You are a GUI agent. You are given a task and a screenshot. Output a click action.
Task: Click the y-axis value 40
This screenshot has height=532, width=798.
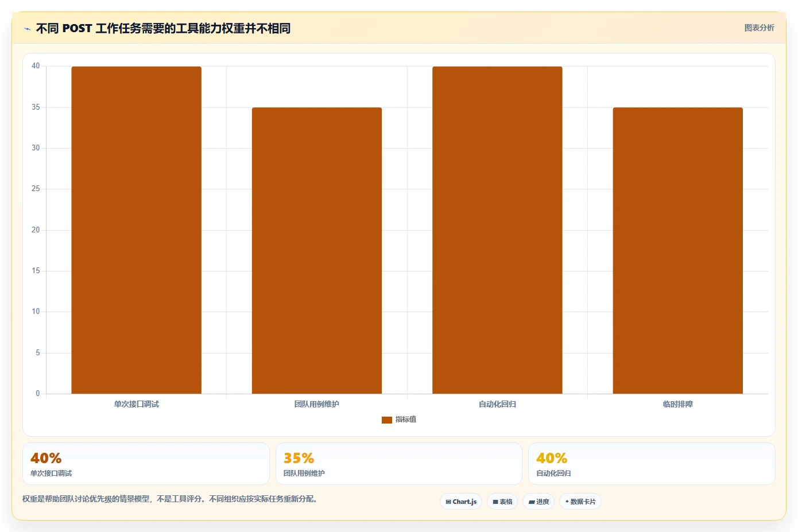pyautogui.click(x=36, y=66)
